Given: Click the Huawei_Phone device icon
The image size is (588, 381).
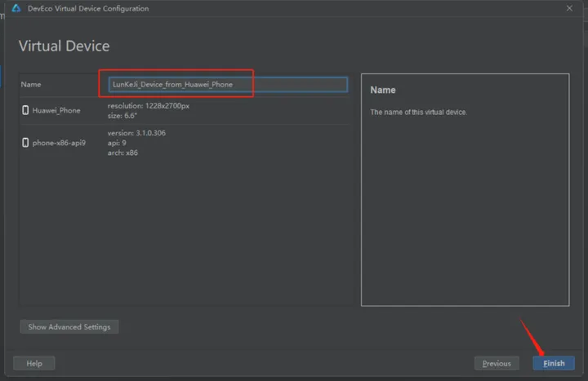Looking at the screenshot, I should tap(25, 110).
